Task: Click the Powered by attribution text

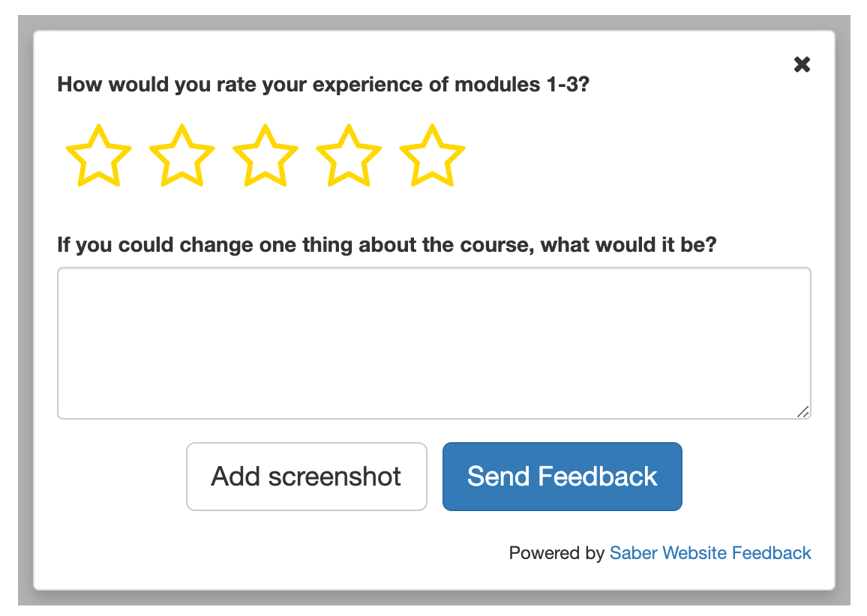Action: coord(555,553)
